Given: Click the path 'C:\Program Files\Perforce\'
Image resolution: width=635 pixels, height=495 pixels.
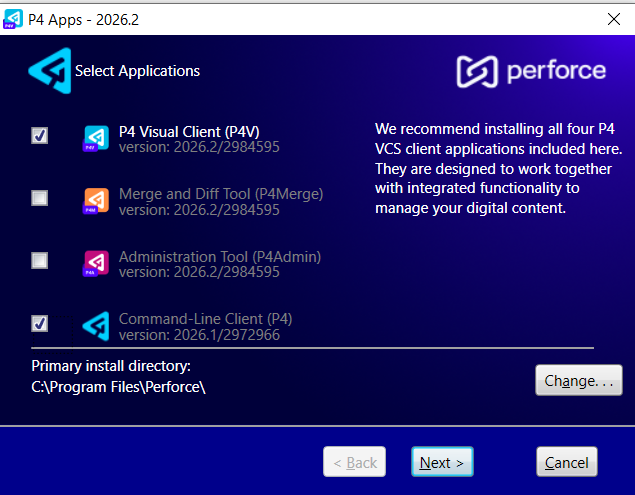Looking at the screenshot, I should coord(118,387).
